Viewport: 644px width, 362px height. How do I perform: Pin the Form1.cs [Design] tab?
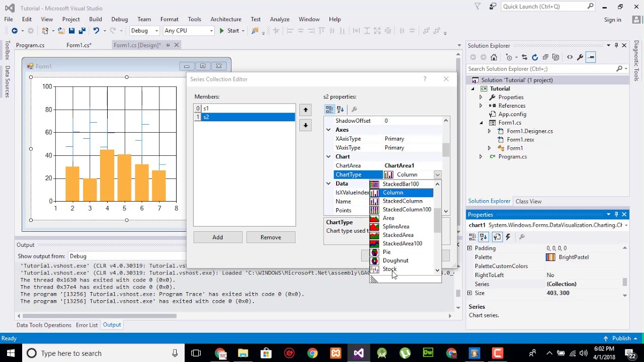click(x=168, y=45)
